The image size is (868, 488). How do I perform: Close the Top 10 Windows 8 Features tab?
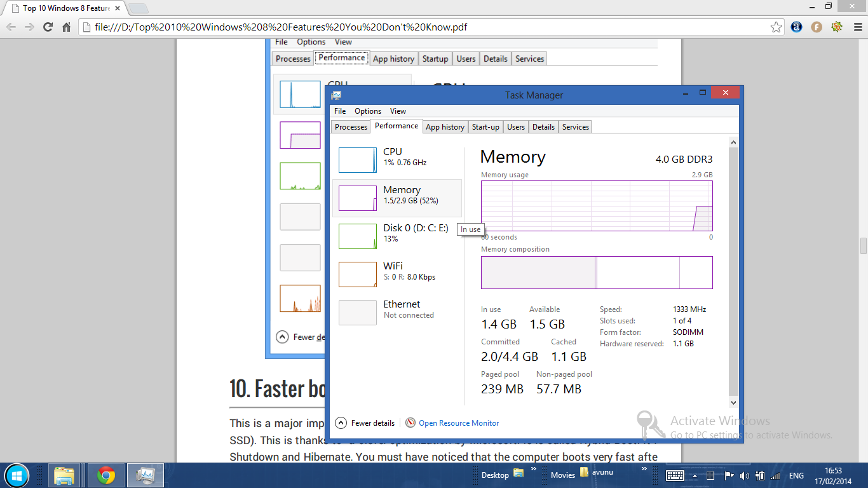click(x=117, y=8)
